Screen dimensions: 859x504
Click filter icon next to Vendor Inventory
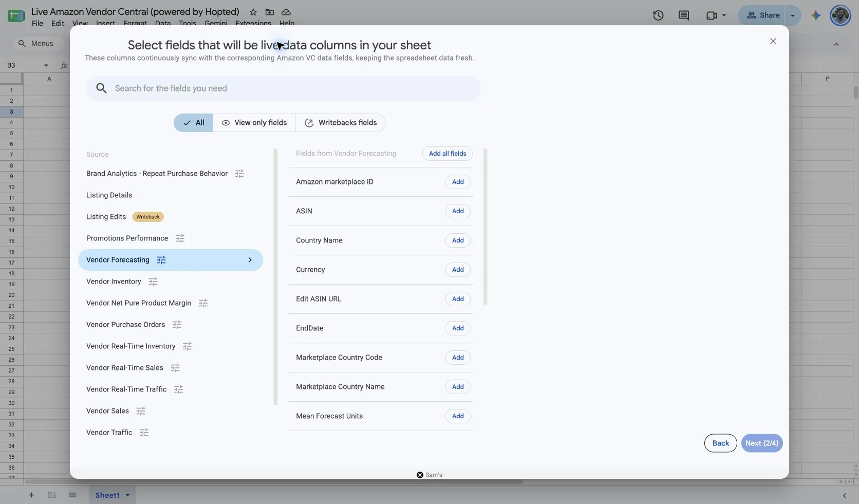coord(153,282)
